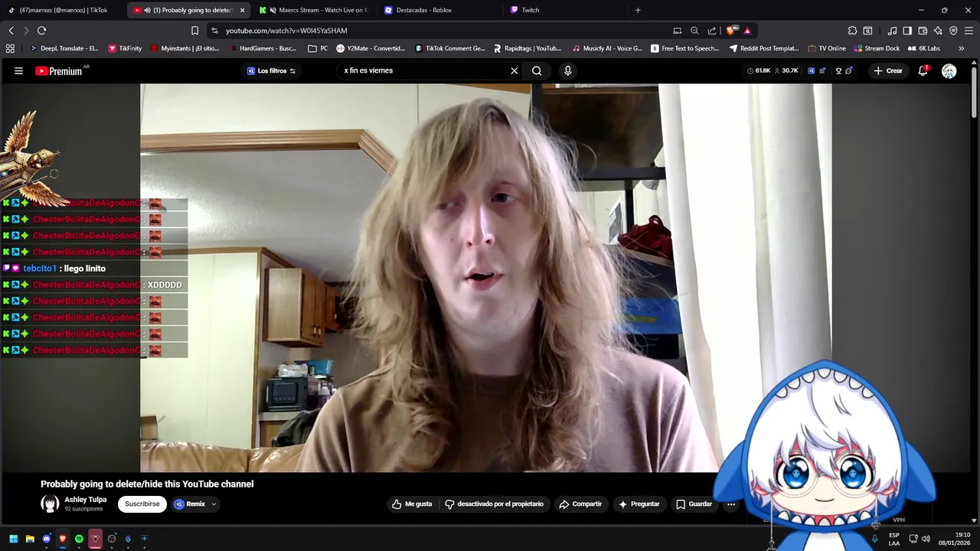This screenshot has height=551, width=980.
Task: Click the Remix button
Action: 190,504
